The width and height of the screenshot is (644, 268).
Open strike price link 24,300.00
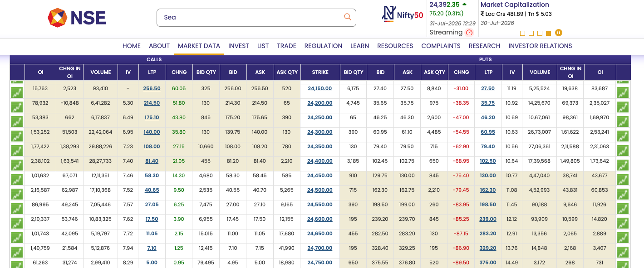click(320, 132)
